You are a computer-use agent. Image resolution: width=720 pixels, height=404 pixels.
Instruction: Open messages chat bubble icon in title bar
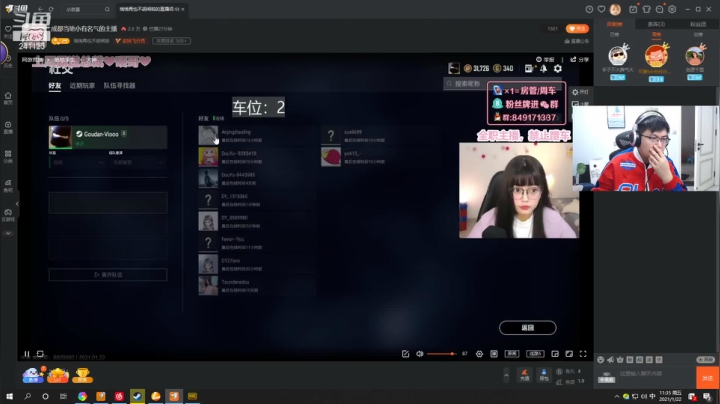coord(659,9)
